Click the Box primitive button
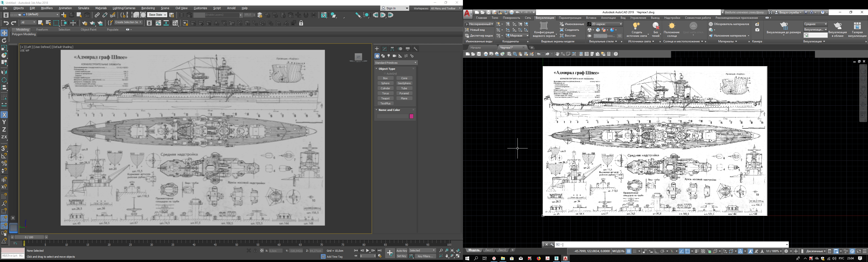The width and height of the screenshot is (868, 262). point(386,77)
